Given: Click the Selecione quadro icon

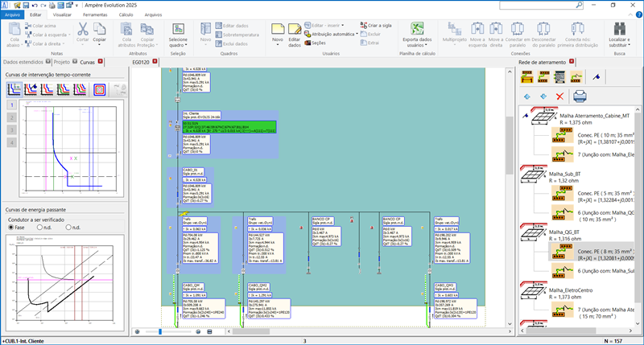Looking at the screenshot, I should [x=178, y=29].
